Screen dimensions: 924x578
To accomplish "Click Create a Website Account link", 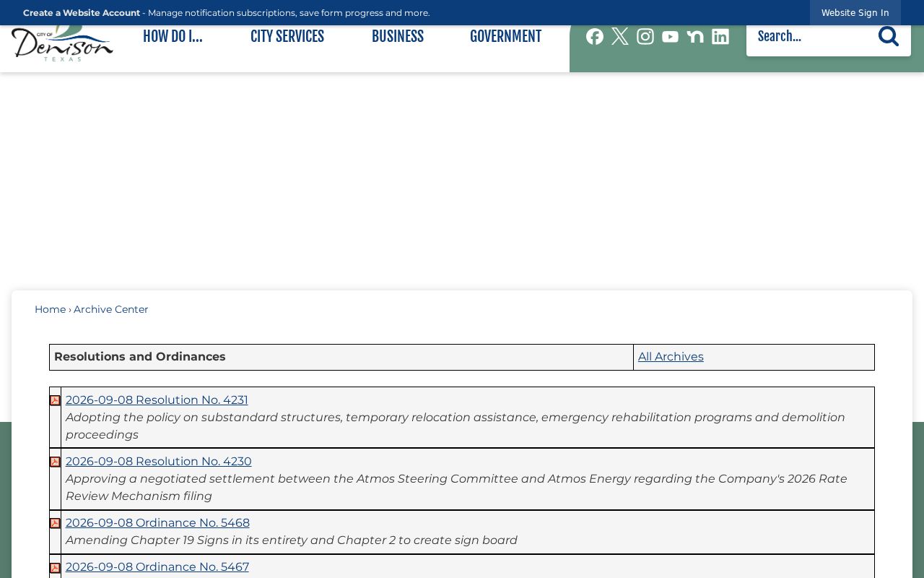I will 82,13.
